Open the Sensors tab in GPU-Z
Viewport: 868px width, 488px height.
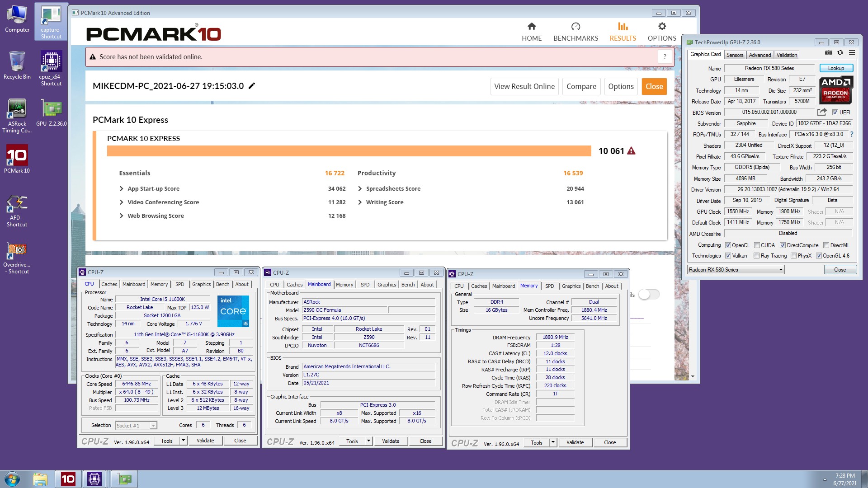[735, 55]
